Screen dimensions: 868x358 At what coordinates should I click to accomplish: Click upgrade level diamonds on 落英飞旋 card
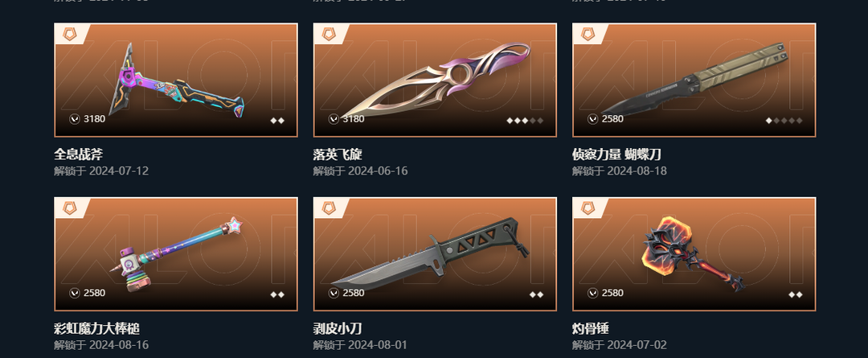525,120
